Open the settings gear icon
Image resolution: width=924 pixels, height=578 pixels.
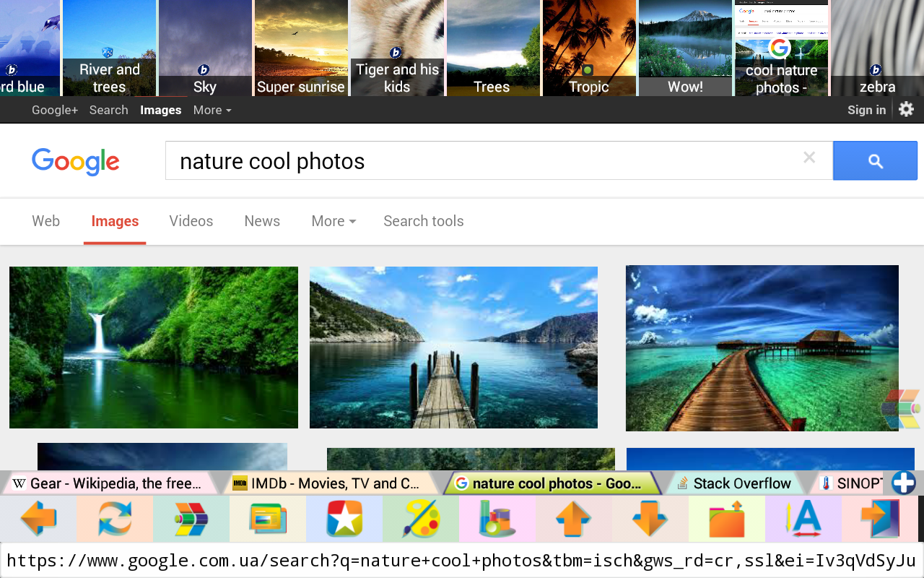(x=907, y=110)
